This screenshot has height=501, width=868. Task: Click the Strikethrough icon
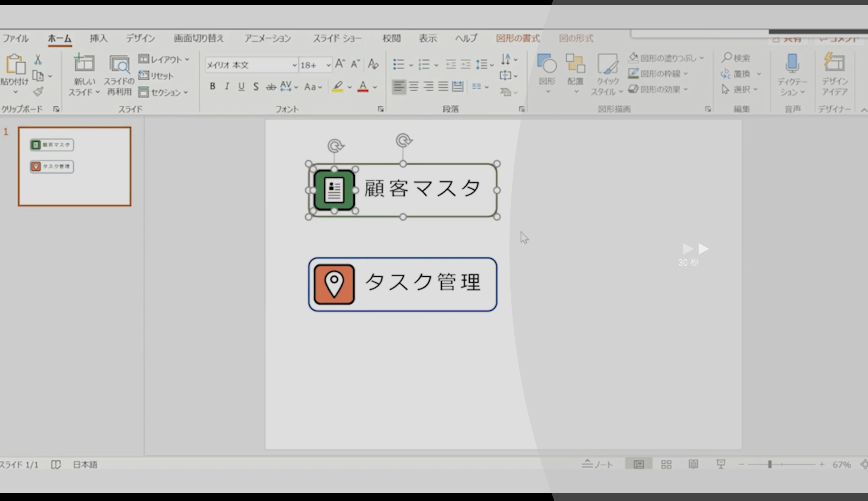click(x=270, y=86)
